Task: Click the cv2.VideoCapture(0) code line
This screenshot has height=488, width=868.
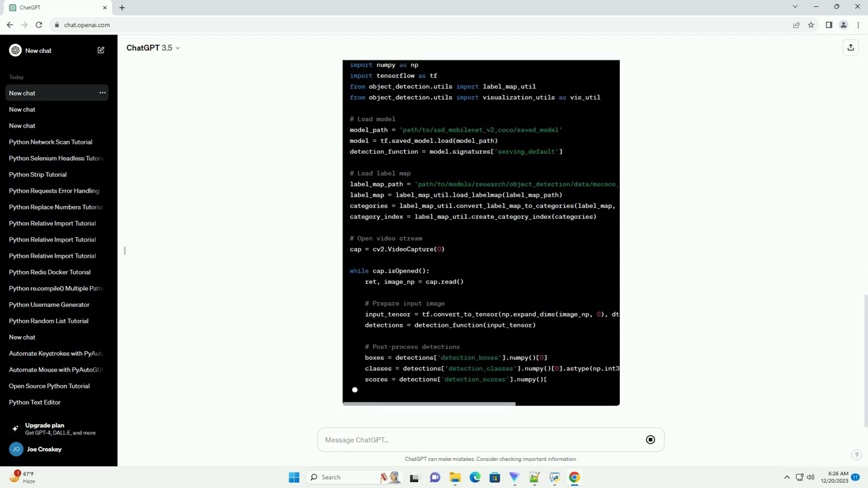Action: click(x=397, y=249)
